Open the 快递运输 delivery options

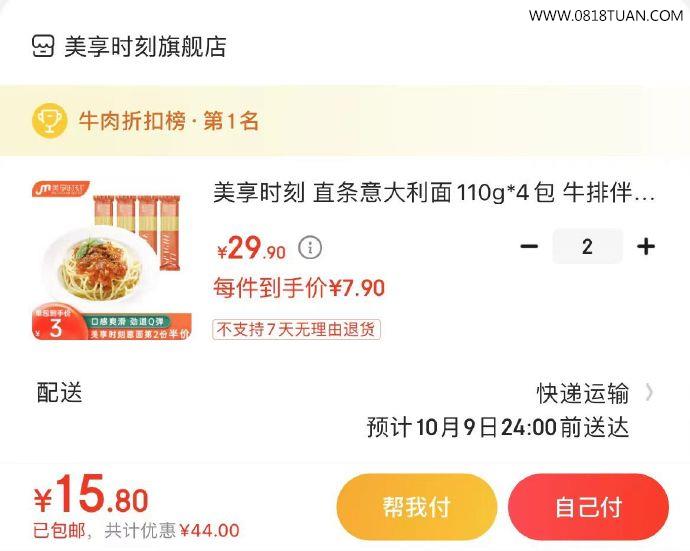582,393
